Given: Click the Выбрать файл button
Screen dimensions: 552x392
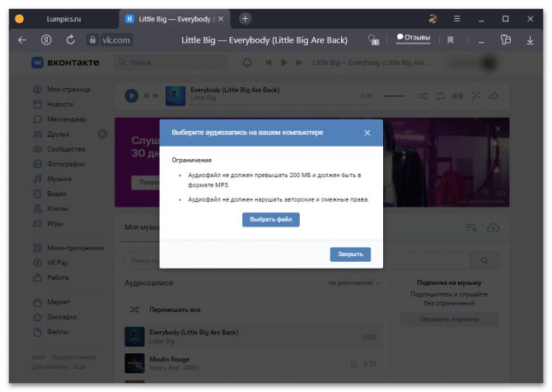Looking at the screenshot, I should tap(271, 220).
